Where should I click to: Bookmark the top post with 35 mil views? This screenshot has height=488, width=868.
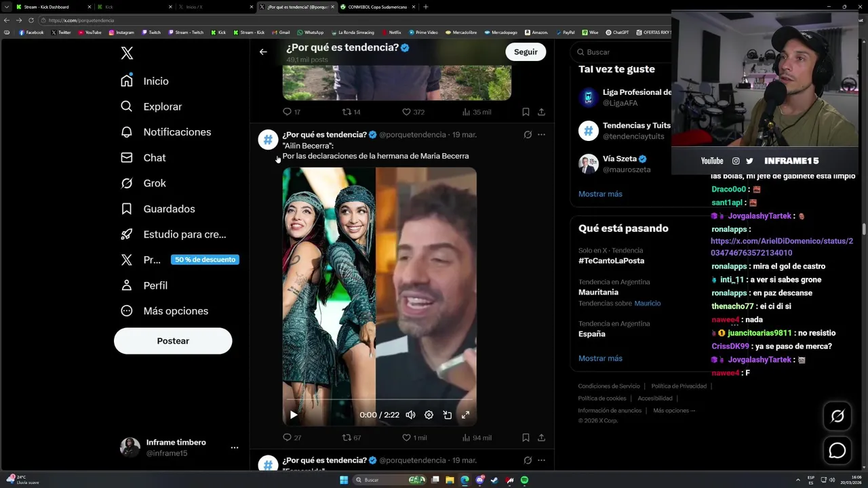[526, 112]
